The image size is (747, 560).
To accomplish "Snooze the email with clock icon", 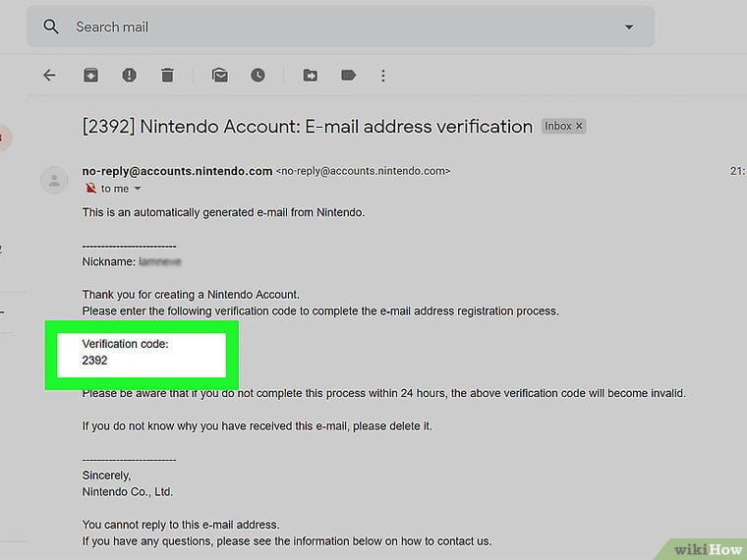I will pyautogui.click(x=258, y=76).
